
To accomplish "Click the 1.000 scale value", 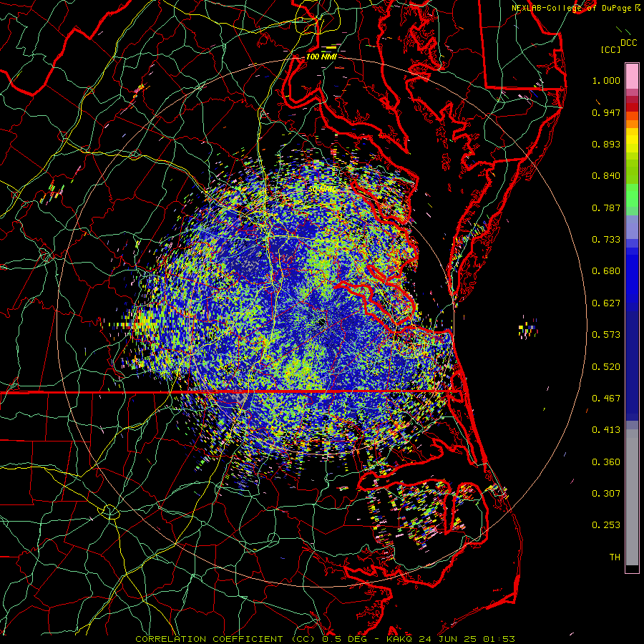I will point(606,80).
